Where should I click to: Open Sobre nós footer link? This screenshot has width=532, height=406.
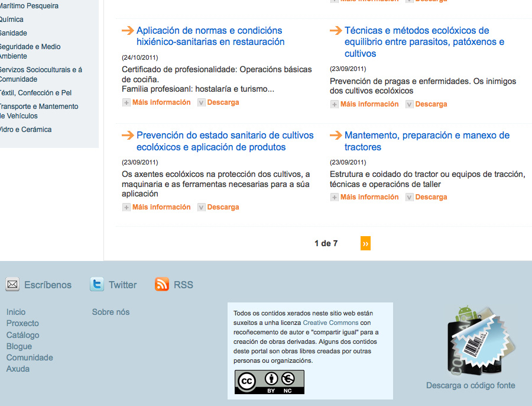(111, 312)
